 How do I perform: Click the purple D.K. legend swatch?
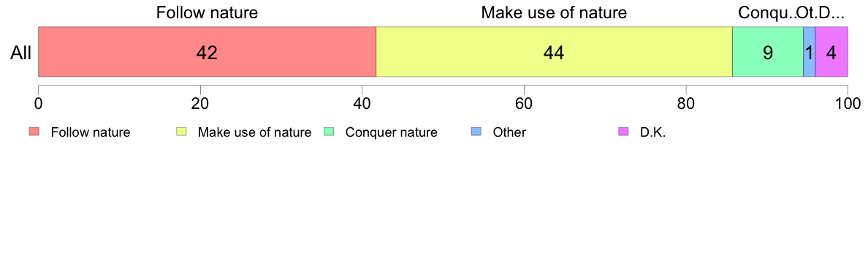[x=623, y=132]
